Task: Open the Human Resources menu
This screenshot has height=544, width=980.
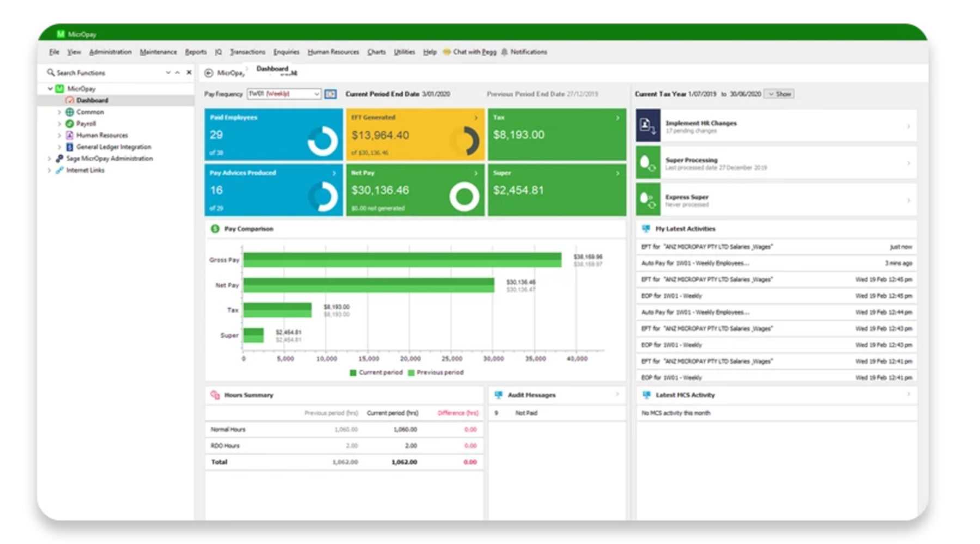Action: pos(333,52)
